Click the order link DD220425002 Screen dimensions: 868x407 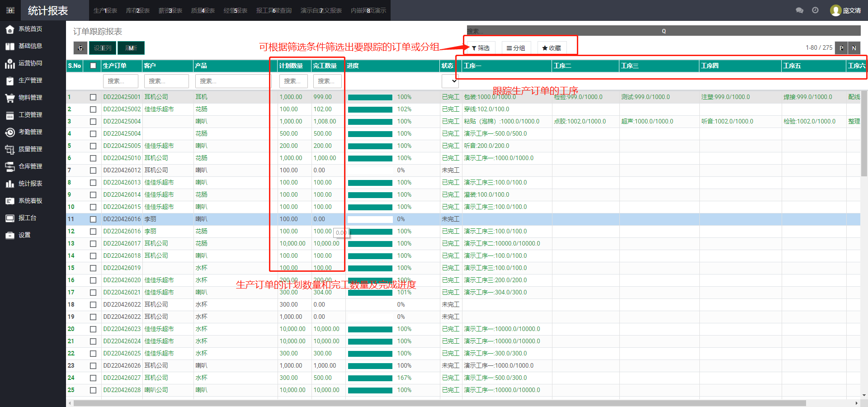[122, 109]
